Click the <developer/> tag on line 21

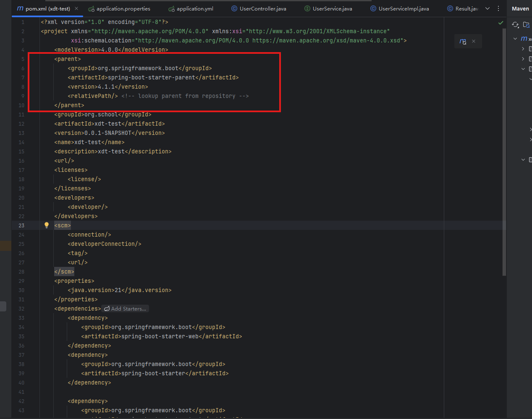coord(88,207)
